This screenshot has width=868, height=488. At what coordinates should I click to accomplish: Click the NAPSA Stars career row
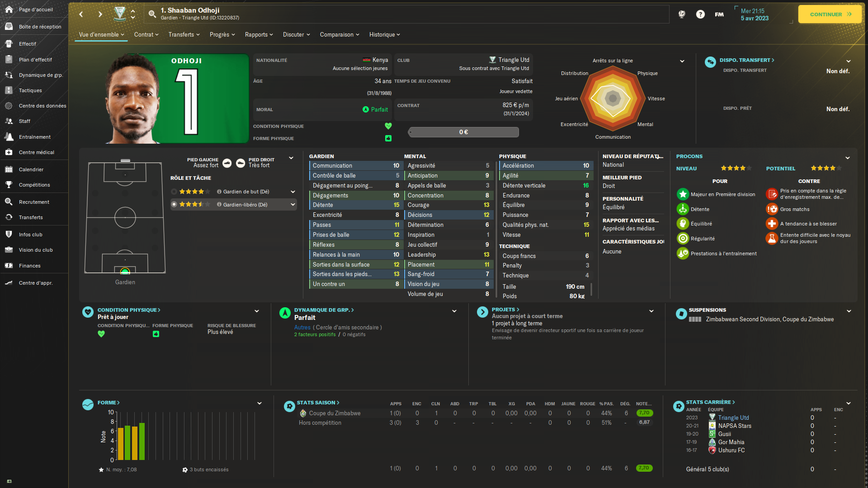764,426
